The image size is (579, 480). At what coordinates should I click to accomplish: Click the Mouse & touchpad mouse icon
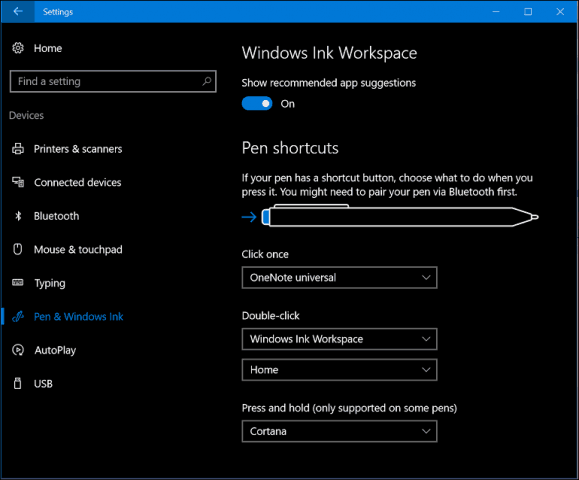(18, 249)
